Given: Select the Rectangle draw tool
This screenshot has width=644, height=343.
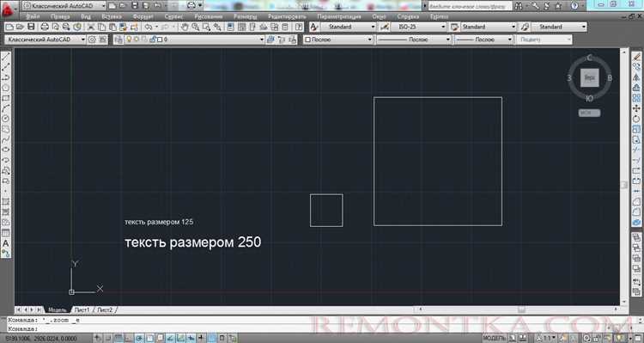Looking at the screenshot, I should [x=6, y=98].
